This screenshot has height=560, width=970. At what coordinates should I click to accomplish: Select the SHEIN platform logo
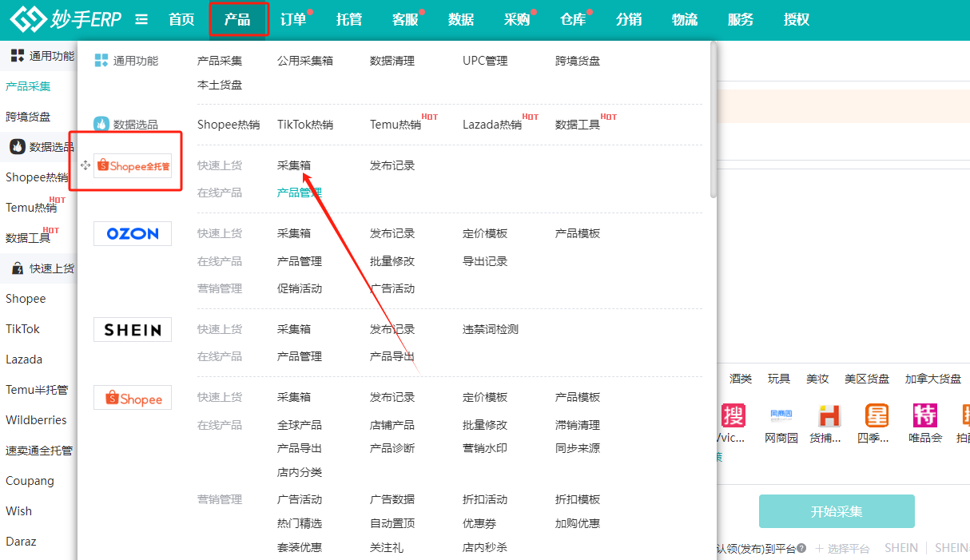point(133,329)
